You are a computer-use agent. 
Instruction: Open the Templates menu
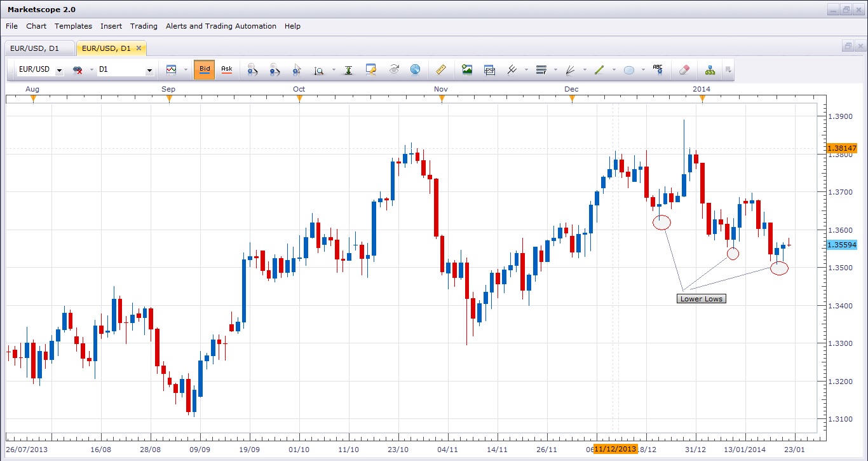[x=73, y=26]
